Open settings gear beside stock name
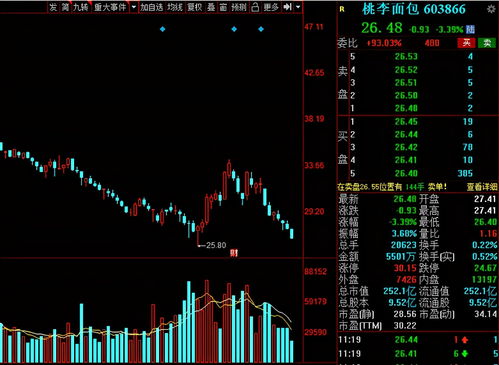 [491, 9]
